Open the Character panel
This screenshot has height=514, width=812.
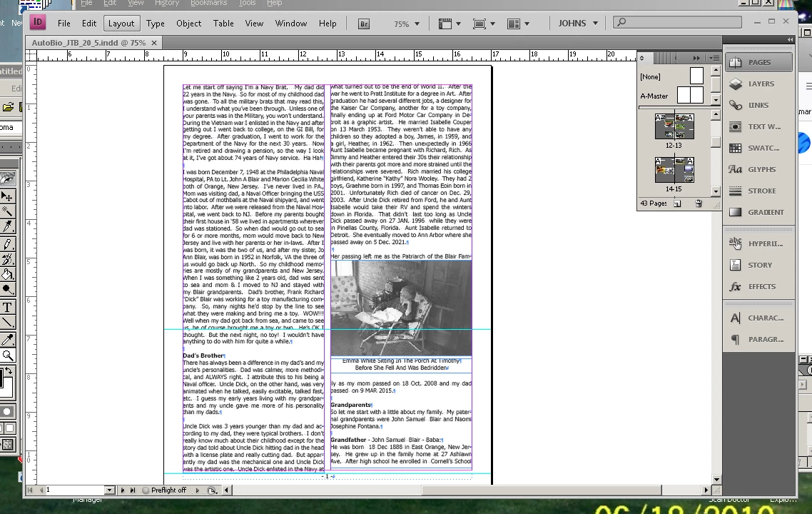[758, 318]
